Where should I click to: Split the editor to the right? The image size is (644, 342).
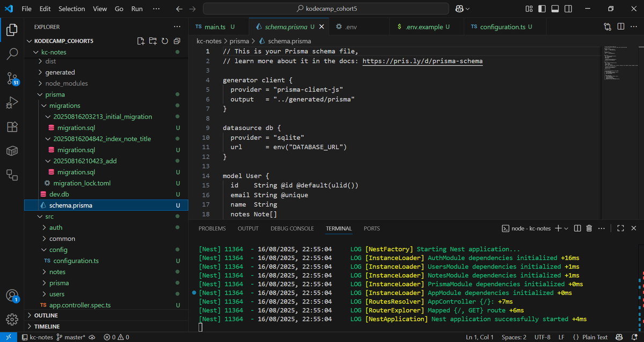click(620, 26)
